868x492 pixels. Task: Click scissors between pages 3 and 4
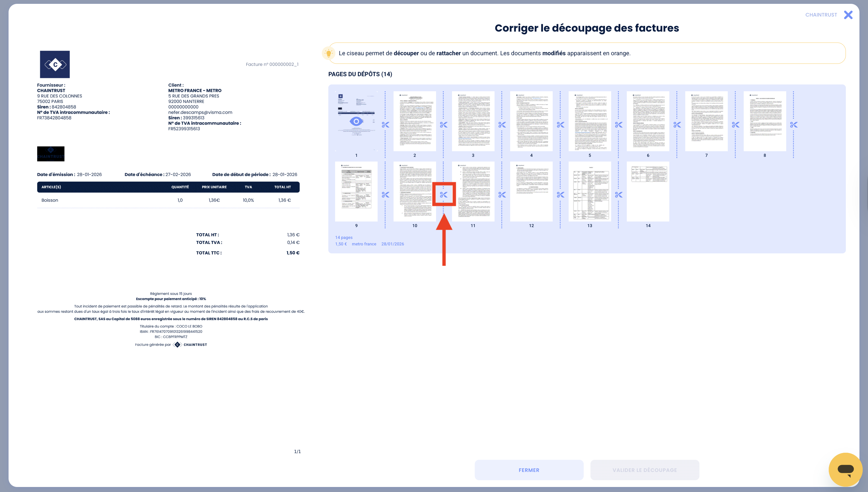tap(502, 125)
